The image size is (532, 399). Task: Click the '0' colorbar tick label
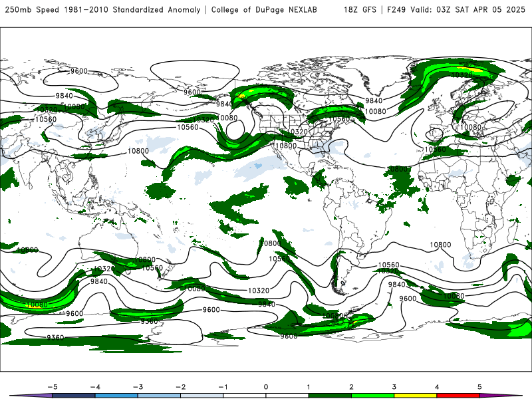click(266, 387)
